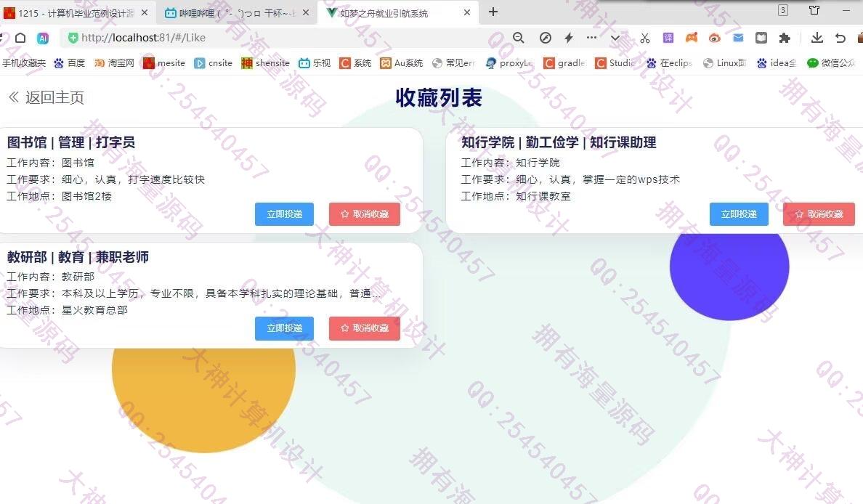This screenshot has height=504, width=863.
Task: Expand the toolbar dropdown chevron
Action: point(615,38)
